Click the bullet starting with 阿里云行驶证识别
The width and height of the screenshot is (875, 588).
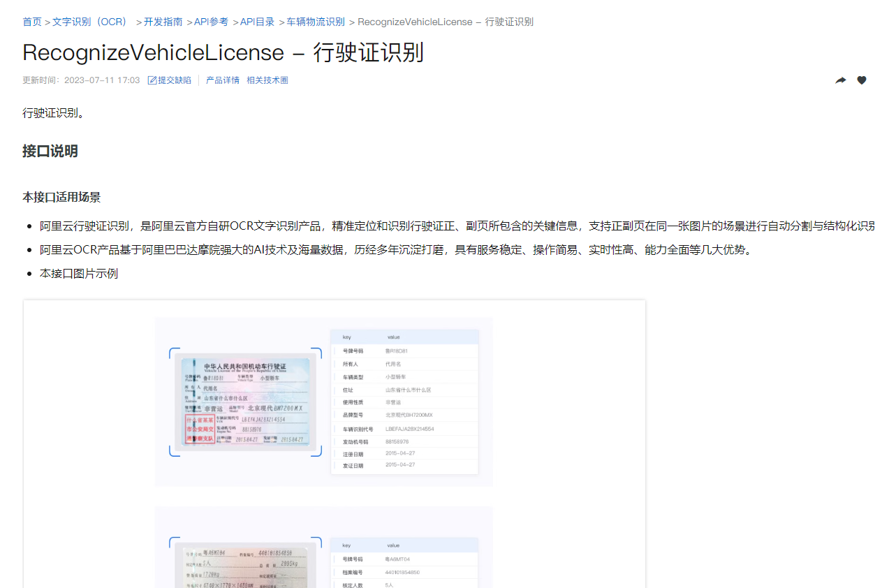[457, 226]
